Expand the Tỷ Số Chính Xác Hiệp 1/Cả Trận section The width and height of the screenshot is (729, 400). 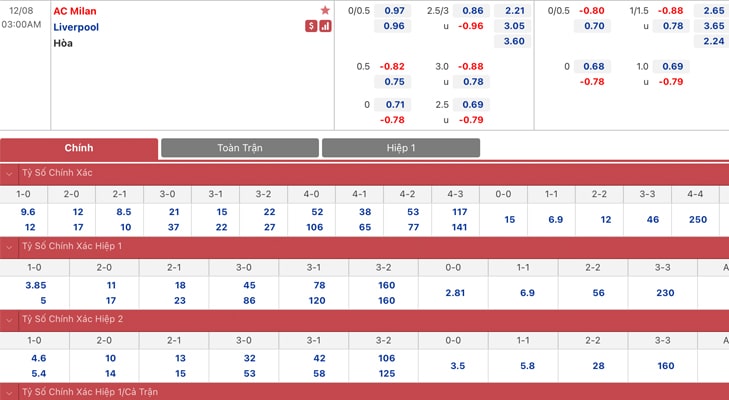pos(9,393)
